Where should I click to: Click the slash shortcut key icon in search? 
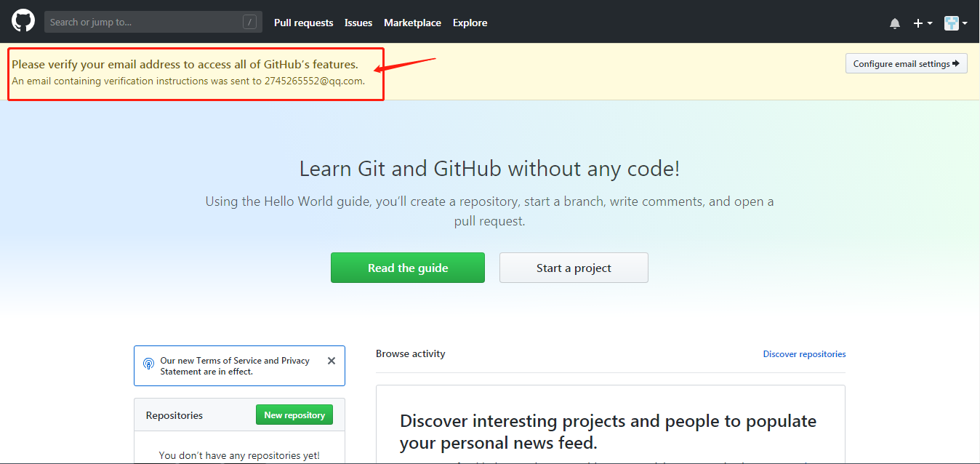[249, 22]
